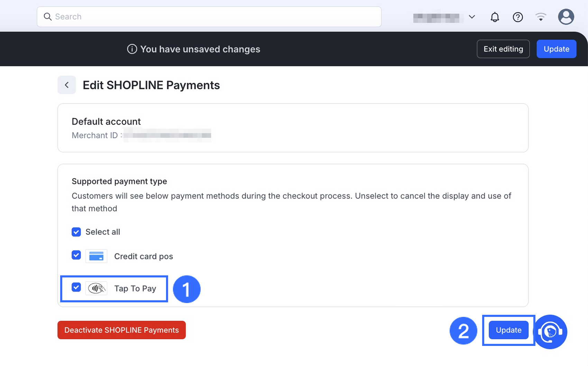Click the search magnifier icon

pyautogui.click(x=48, y=17)
